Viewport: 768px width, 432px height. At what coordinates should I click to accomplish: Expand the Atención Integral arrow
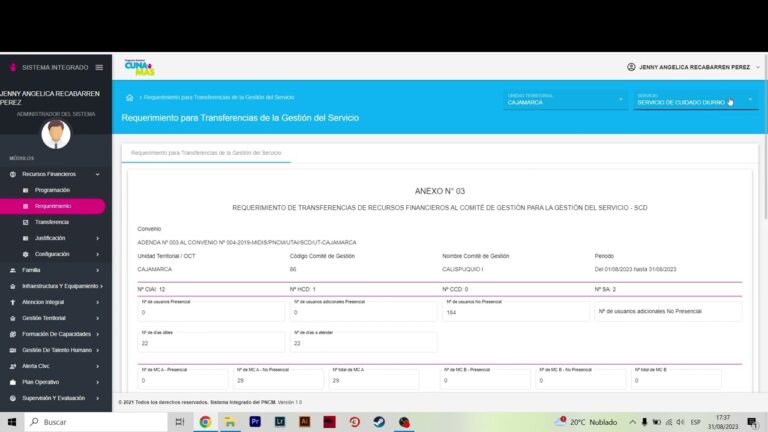[97, 302]
